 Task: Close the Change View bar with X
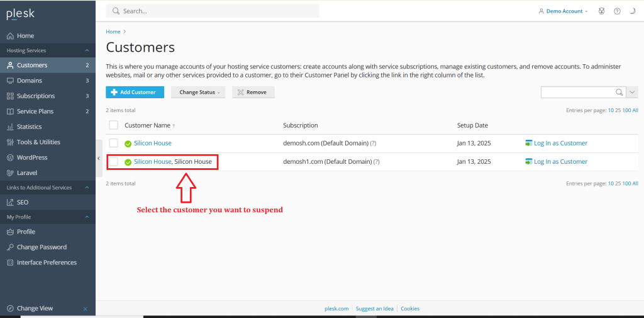click(86, 309)
